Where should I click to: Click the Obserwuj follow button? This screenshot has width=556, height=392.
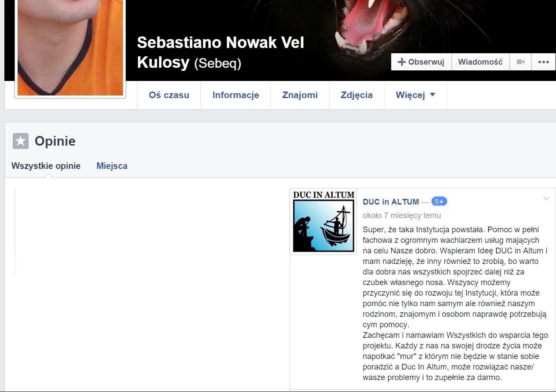(x=421, y=62)
